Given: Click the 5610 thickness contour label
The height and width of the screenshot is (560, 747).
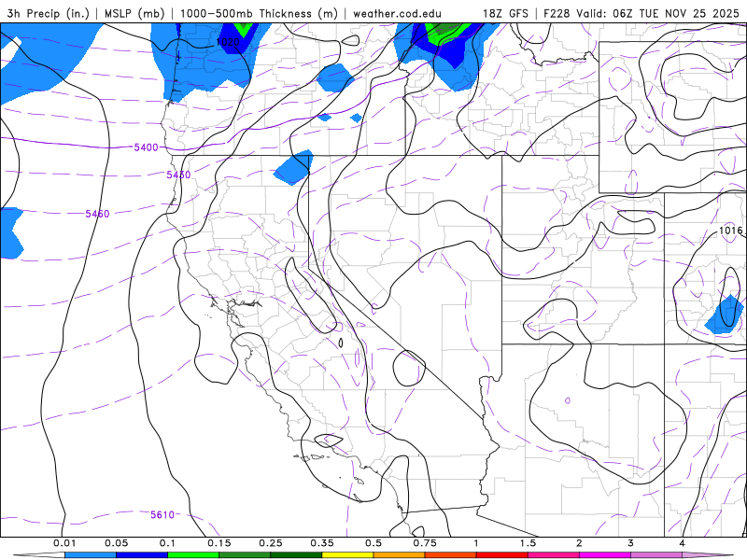Looking at the screenshot, I should 162,515.
